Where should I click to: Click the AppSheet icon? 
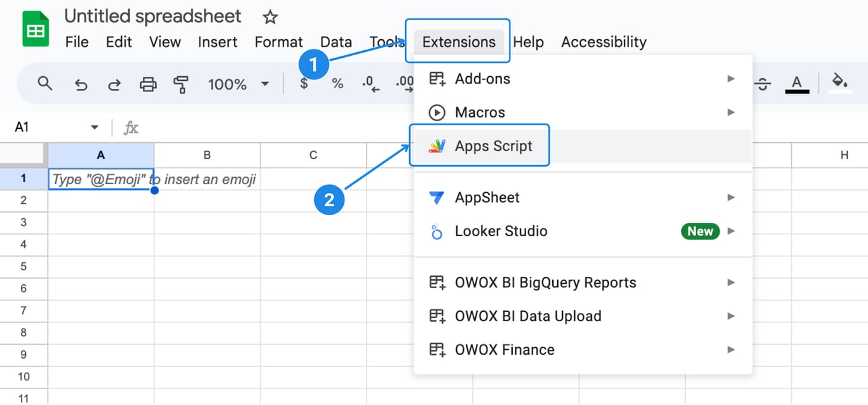pyautogui.click(x=437, y=197)
